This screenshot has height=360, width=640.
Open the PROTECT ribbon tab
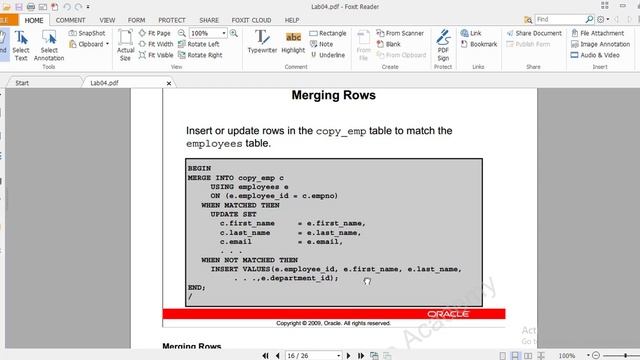pyautogui.click(x=172, y=20)
